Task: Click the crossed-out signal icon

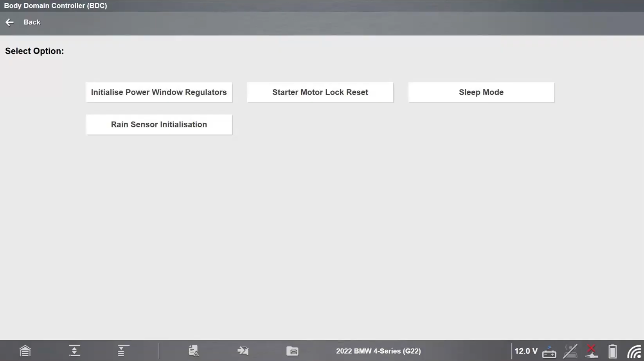Action: (x=570, y=351)
